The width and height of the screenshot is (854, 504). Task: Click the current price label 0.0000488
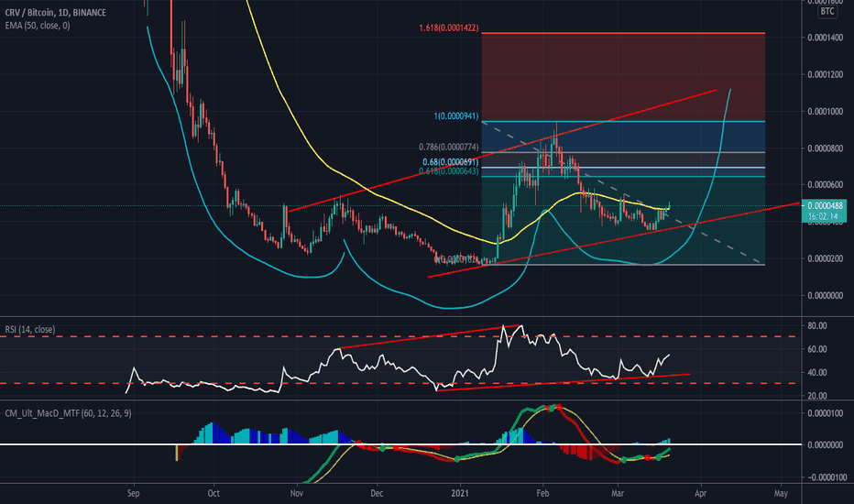pos(825,205)
